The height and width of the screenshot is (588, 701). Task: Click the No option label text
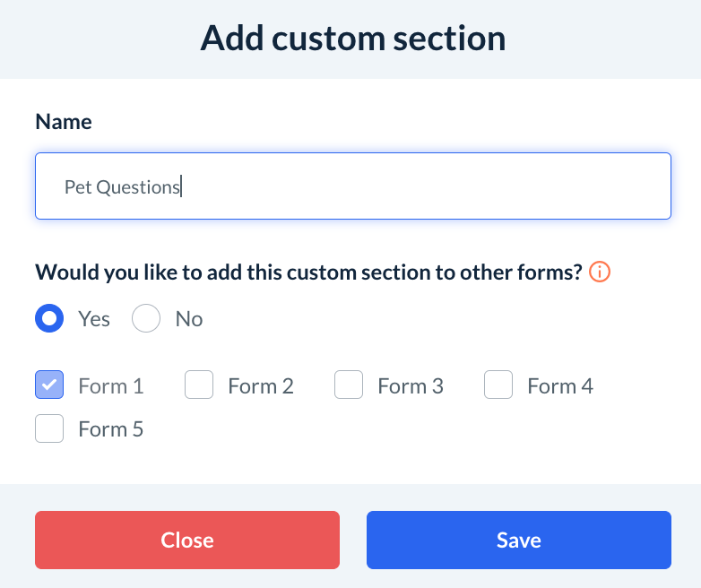pyautogui.click(x=189, y=319)
